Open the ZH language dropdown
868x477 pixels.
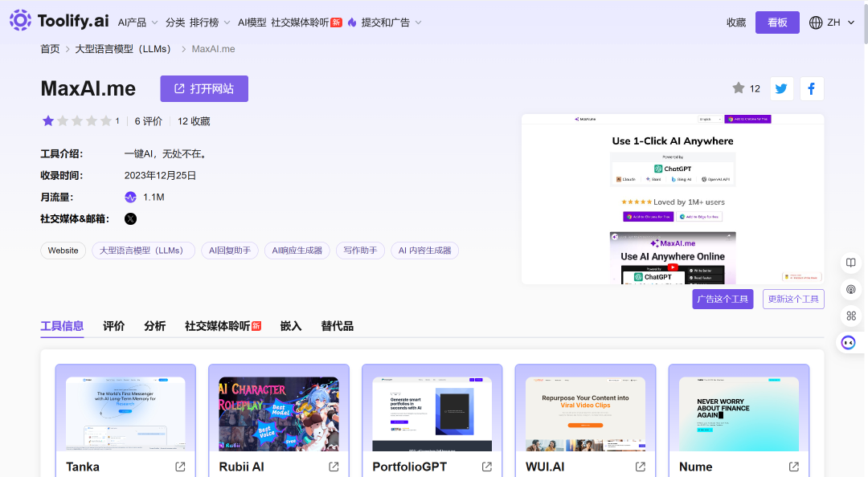point(841,22)
